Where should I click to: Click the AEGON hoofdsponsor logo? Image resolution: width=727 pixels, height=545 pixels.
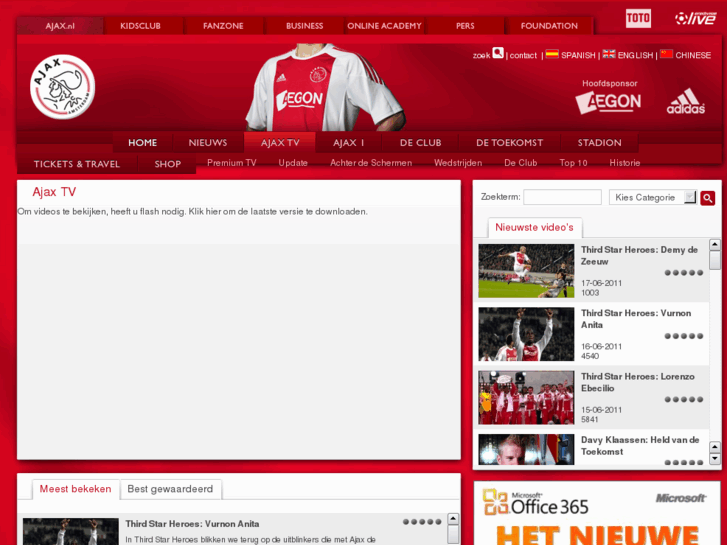(608, 102)
